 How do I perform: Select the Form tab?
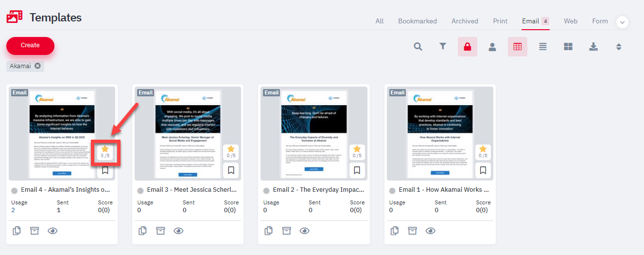[600, 21]
